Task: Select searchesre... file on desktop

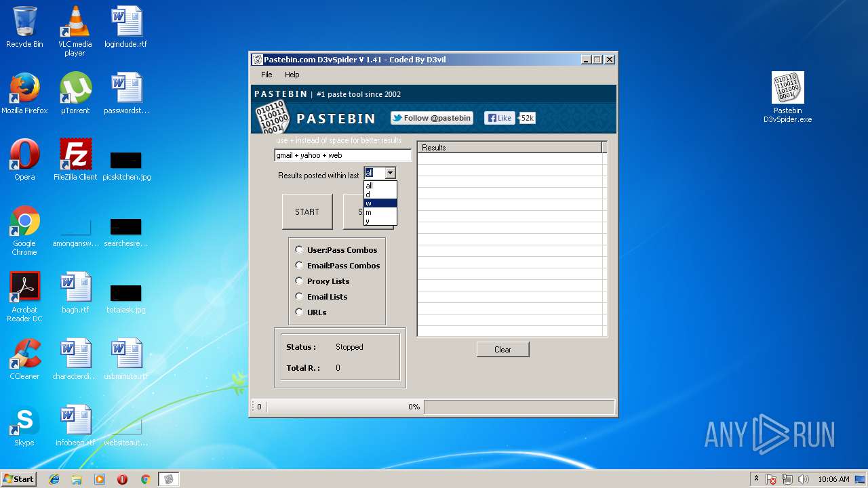Action: [x=126, y=232]
